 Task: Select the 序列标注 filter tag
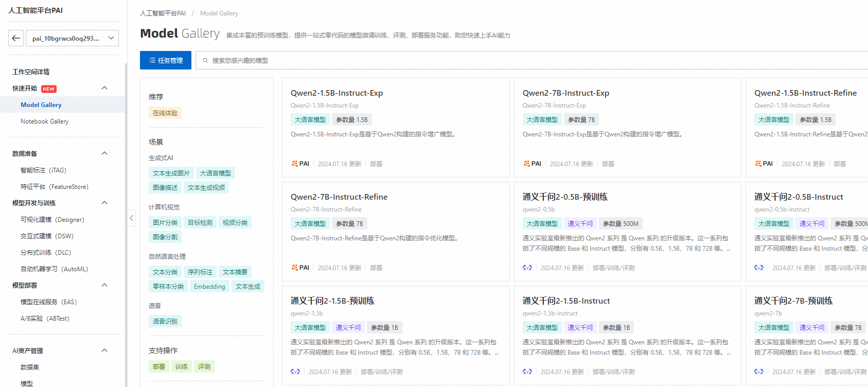click(x=200, y=272)
